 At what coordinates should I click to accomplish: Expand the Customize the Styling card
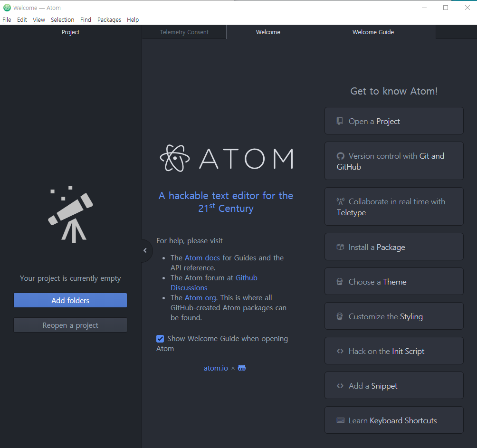[x=394, y=316]
